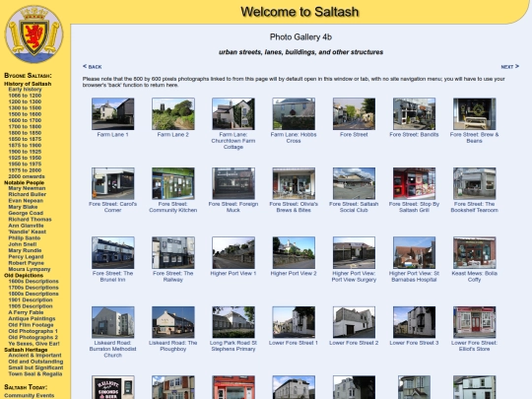Open the Bookshelf Tearoom thumbnail
The image size is (532, 399).
click(474, 183)
